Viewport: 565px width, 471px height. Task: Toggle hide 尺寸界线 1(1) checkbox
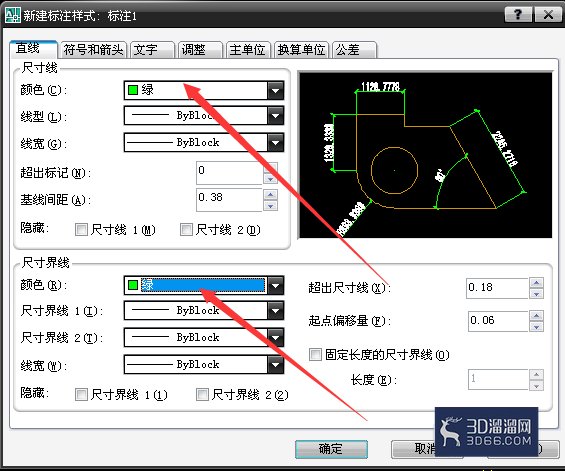[81, 395]
